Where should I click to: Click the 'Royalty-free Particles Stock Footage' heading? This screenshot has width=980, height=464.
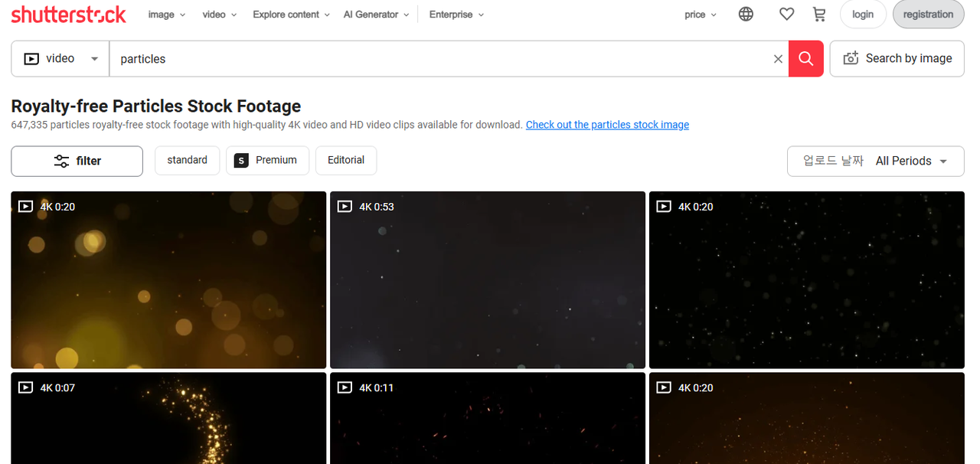pyautogui.click(x=156, y=106)
